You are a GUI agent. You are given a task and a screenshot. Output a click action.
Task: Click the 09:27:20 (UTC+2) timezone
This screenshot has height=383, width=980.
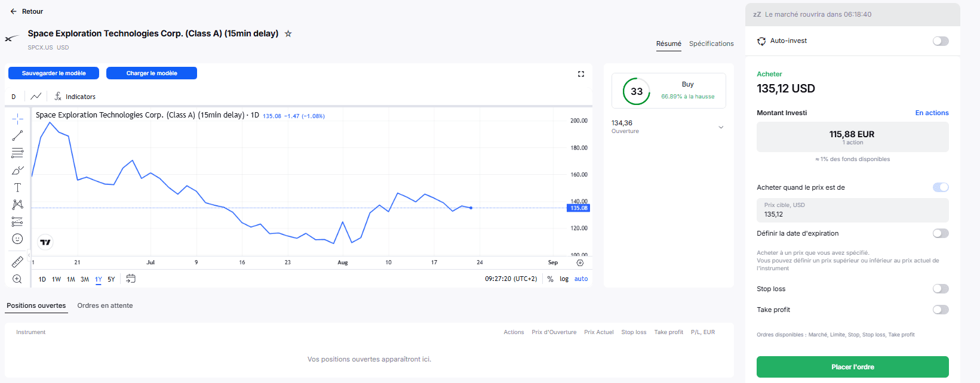[x=511, y=279]
